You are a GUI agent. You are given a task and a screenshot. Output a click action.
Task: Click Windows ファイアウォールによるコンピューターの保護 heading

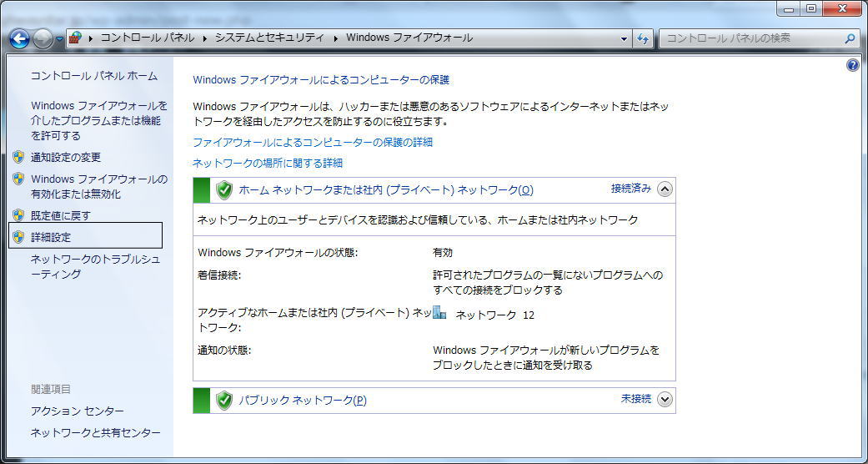pyautogui.click(x=321, y=80)
